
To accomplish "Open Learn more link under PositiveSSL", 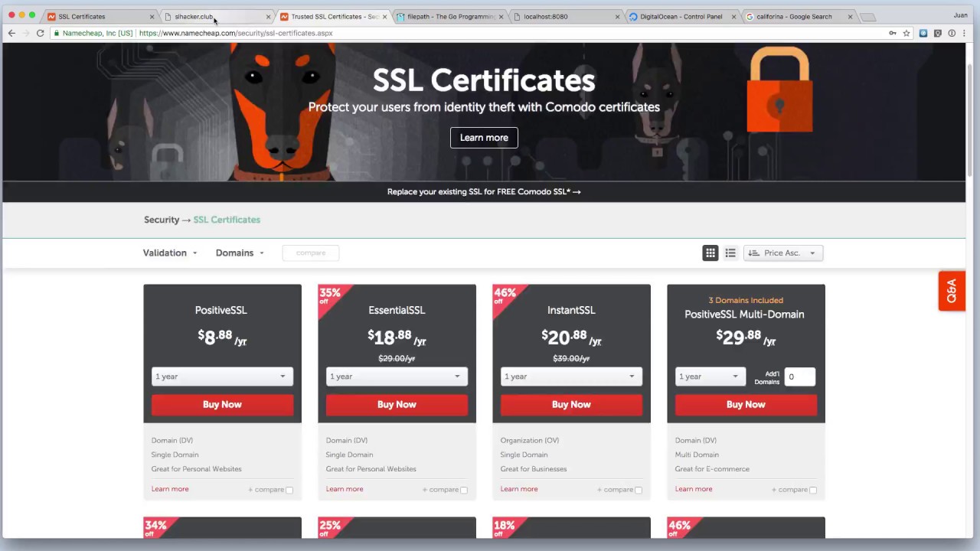I will coord(170,489).
